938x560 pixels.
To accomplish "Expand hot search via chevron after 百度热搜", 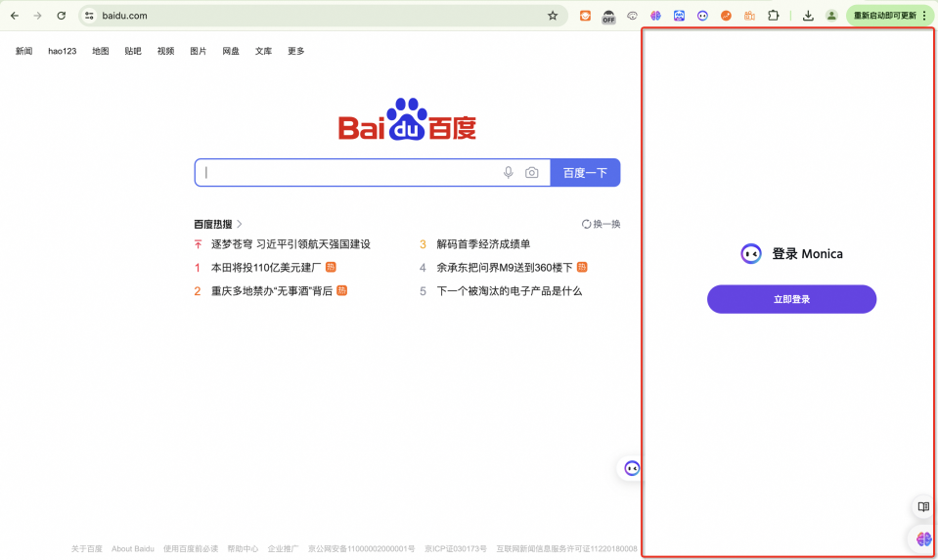I will 240,224.
